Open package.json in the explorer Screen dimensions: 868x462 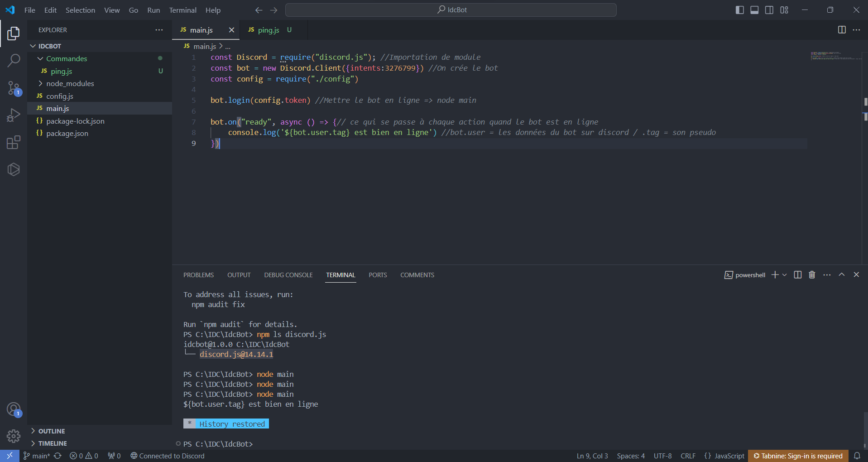pyautogui.click(x=100, y=133)
